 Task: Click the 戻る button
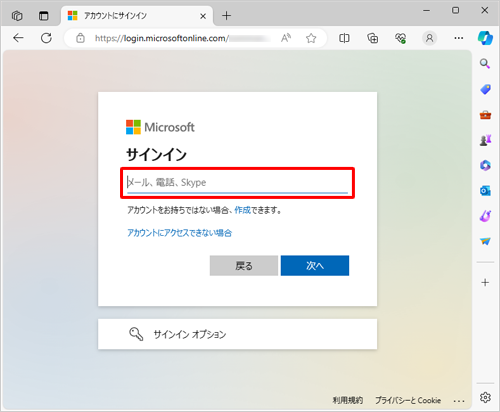[244, 266]
